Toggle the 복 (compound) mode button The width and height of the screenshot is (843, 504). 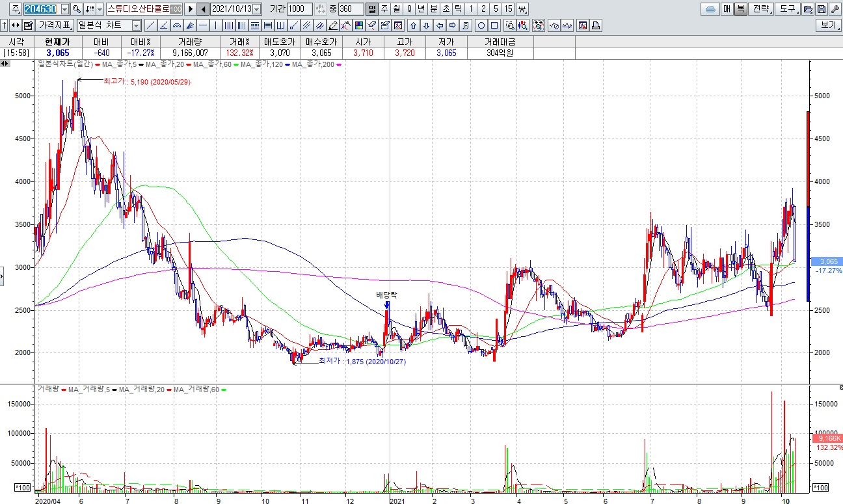(740, 9)
